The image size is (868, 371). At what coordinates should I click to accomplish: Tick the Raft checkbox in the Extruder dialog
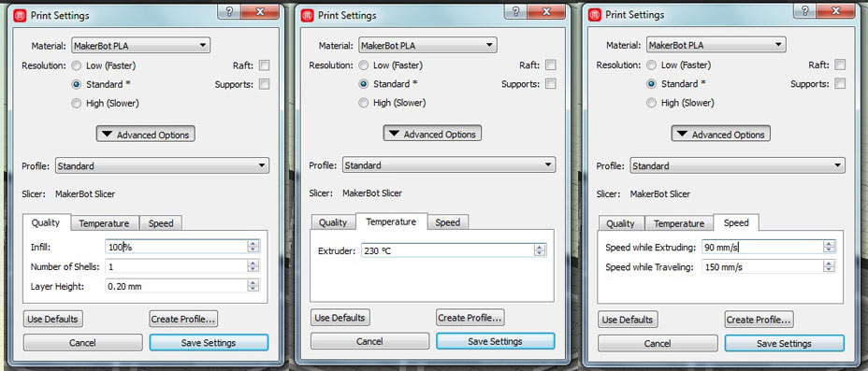click(551, 64)
